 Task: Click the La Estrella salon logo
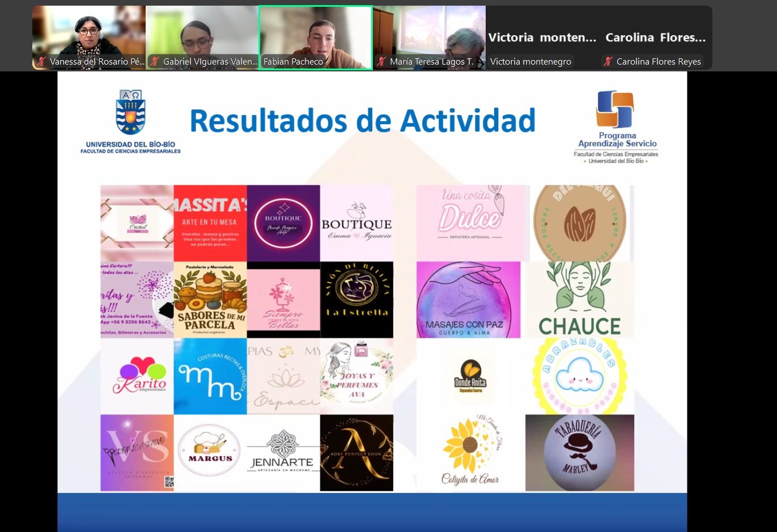click(x=356, y=300)
